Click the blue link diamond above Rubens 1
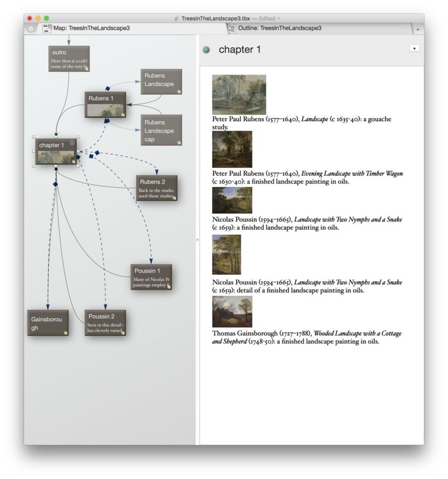Image resolution: width=448 pixels, height=479 pixels. tap(108, 89)
